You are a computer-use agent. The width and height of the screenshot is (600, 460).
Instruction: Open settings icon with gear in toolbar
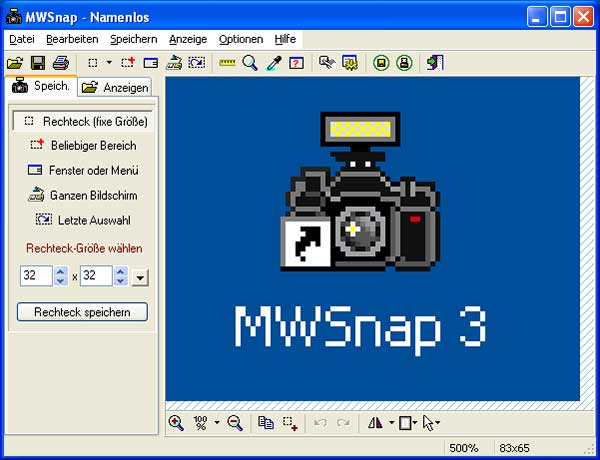click(350, 63)
